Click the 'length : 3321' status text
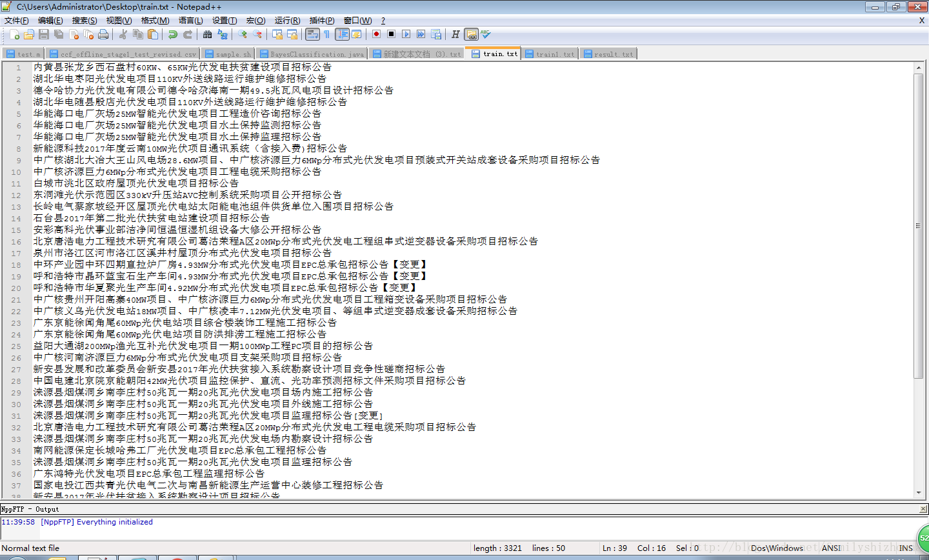 (x=497, y=548)
